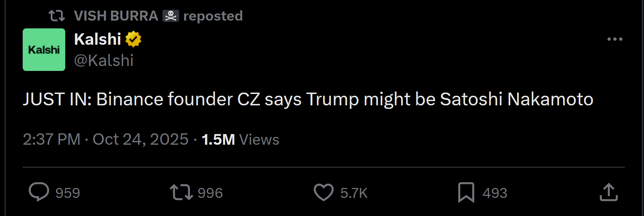Click the 959 replies count

[x=68, y=193]
